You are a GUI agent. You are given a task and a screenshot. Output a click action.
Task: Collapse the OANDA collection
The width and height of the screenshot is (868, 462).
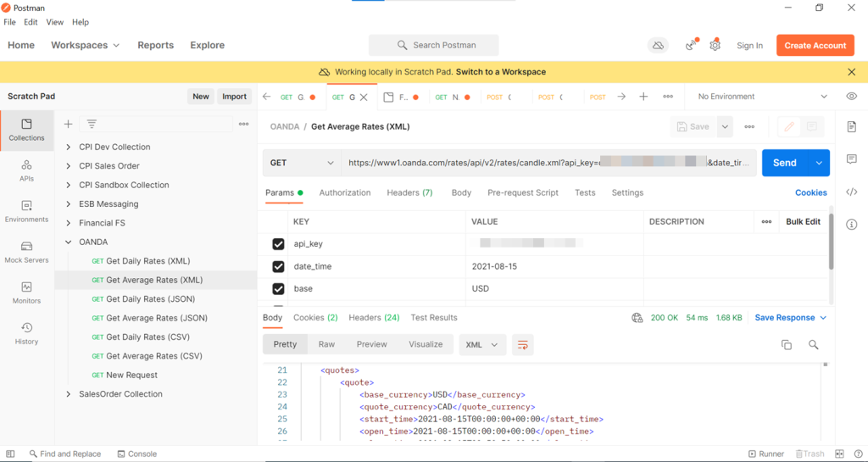[68, 242]
